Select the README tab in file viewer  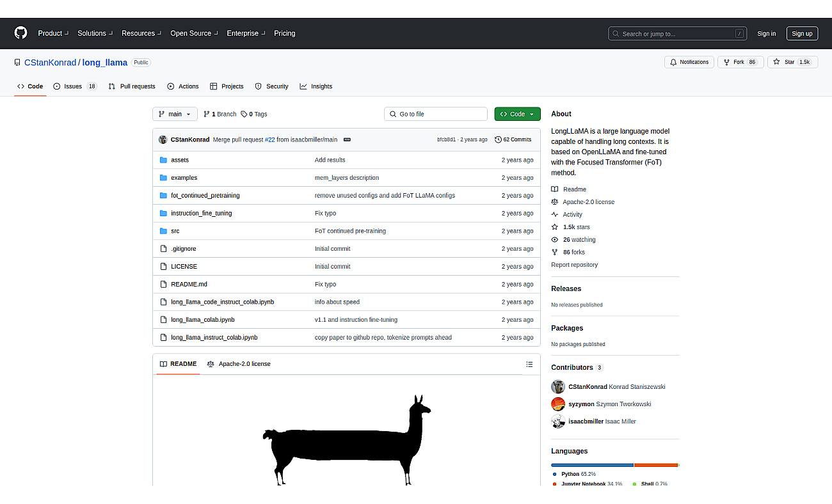(178, 364)
